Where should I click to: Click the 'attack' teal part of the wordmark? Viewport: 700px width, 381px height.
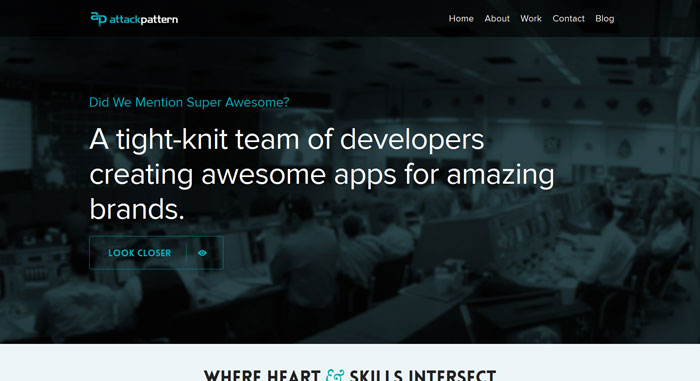[x=125, y=20]
